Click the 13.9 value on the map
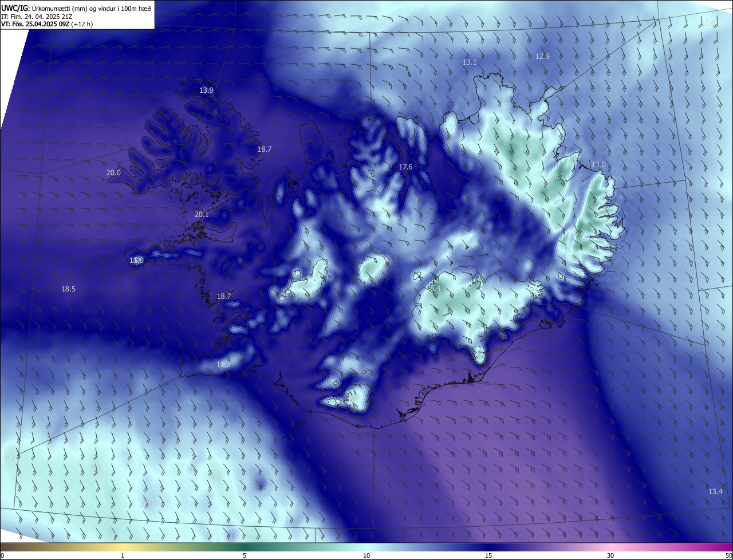 [206, 90]
